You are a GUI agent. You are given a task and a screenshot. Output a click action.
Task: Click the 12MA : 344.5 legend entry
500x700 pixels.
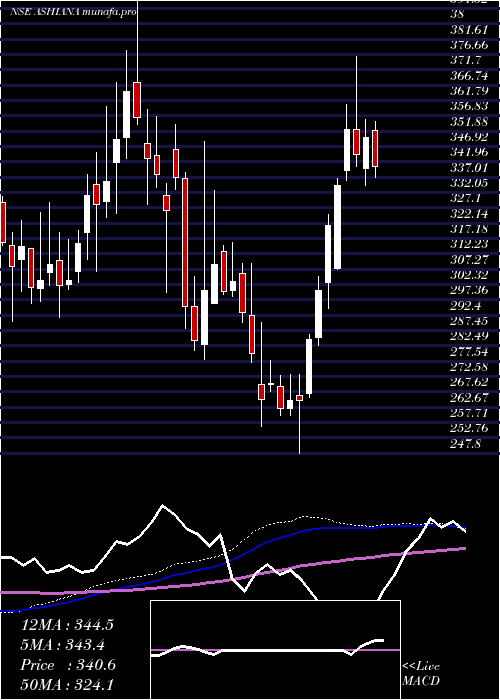tap(67, 625)
